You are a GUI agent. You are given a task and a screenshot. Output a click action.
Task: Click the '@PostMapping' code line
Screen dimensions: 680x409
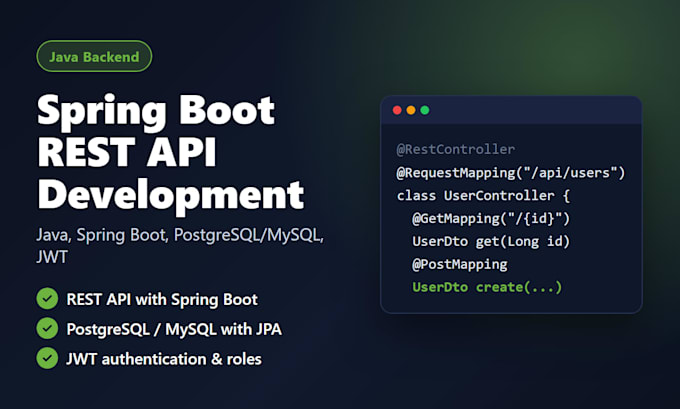coord(460,264)
